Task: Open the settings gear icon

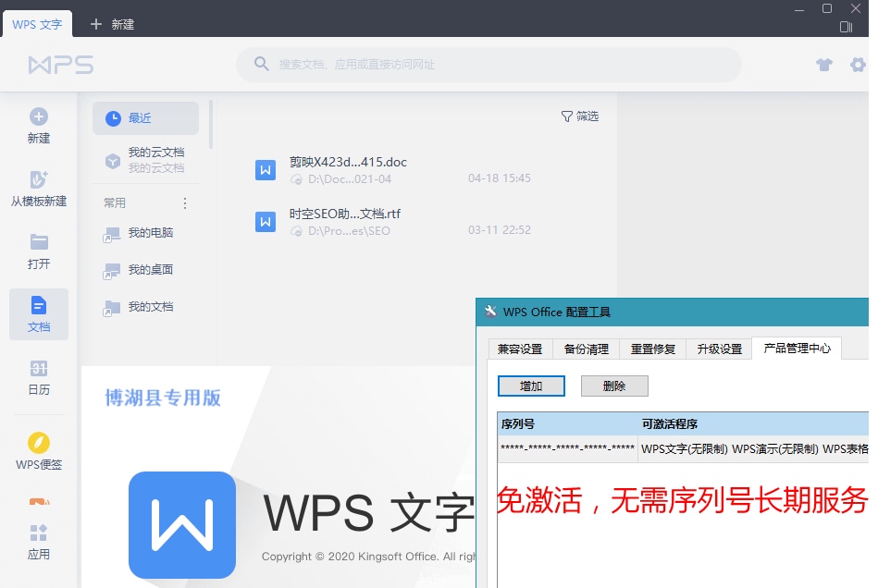Action: (858, 65)
